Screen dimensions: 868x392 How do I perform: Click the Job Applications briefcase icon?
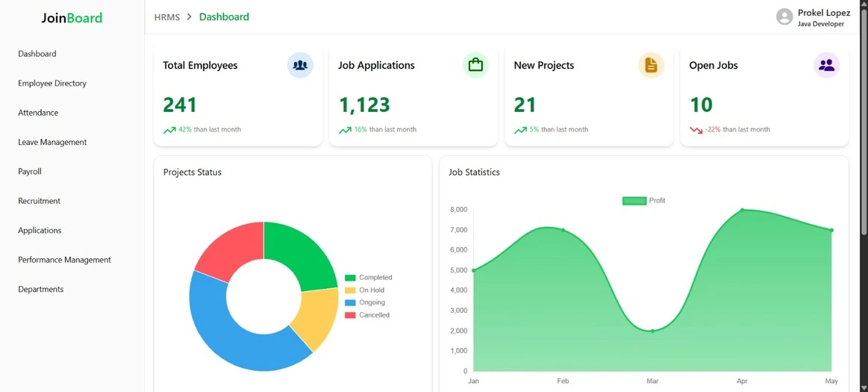[475, 65]
